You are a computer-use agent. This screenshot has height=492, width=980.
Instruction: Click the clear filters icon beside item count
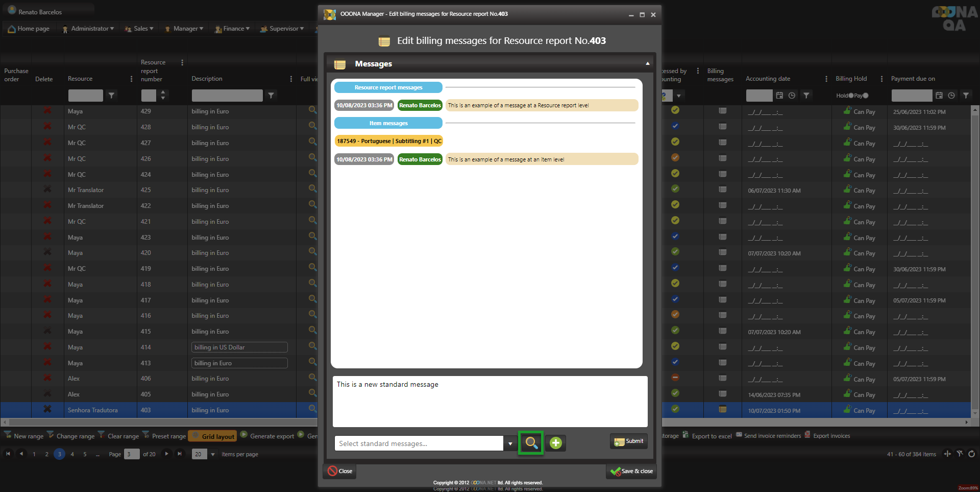click(960, 454)
